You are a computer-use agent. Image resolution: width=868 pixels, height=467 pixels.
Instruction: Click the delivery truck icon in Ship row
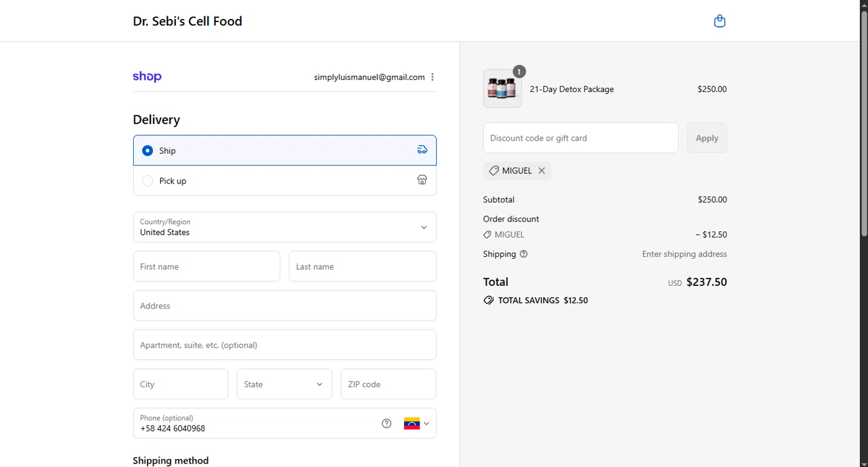click(422, 150)
